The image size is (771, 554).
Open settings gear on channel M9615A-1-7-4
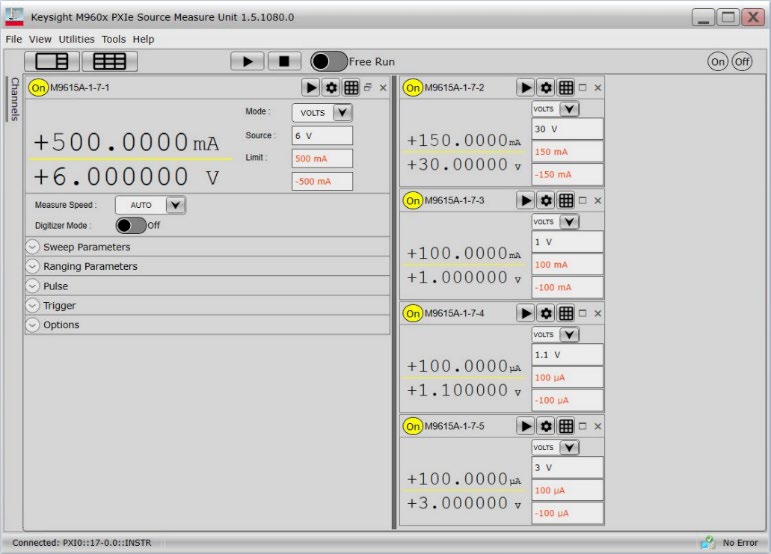pyautogui.click(x=546, y=314)
